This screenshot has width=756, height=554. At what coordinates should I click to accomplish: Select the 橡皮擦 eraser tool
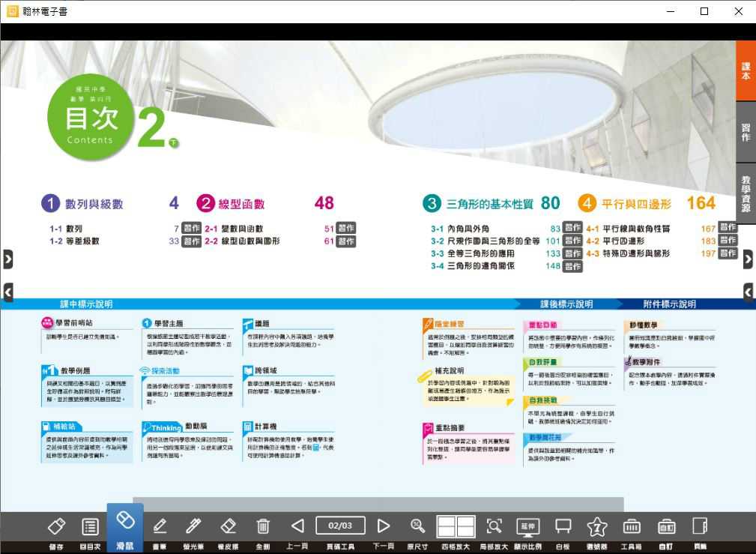pos(228,526)
